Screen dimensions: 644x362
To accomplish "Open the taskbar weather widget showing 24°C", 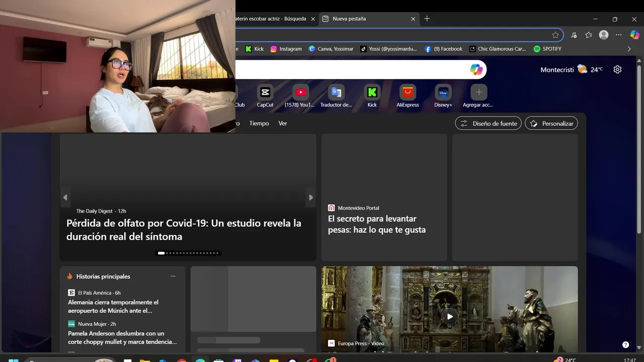I will tap(565, 359).
